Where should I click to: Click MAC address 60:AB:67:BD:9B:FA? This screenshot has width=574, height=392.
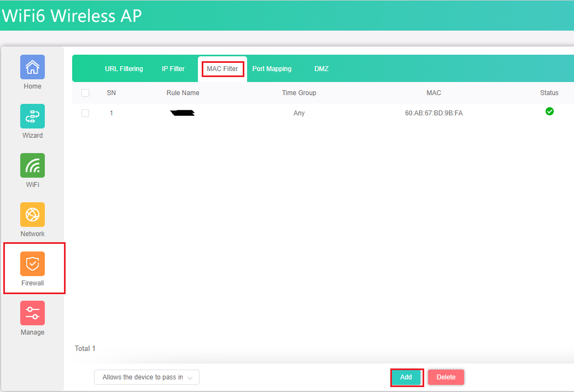point(434,113)
